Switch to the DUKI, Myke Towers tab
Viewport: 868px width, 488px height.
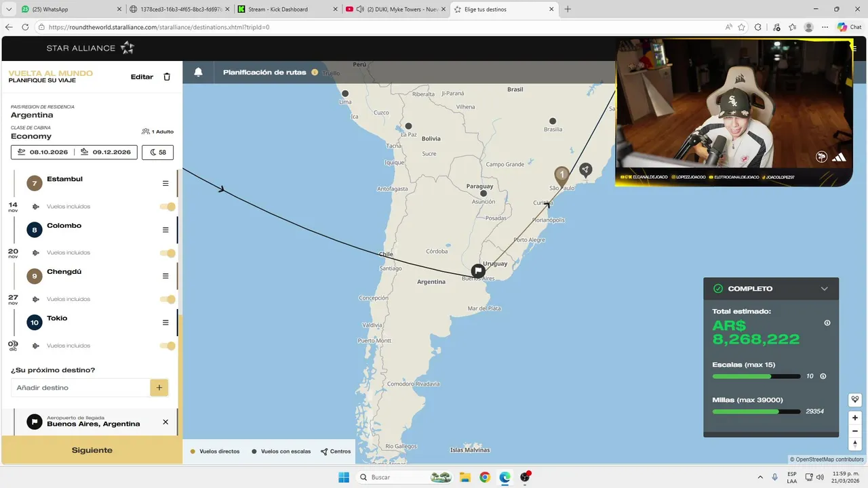pos(395,9)
